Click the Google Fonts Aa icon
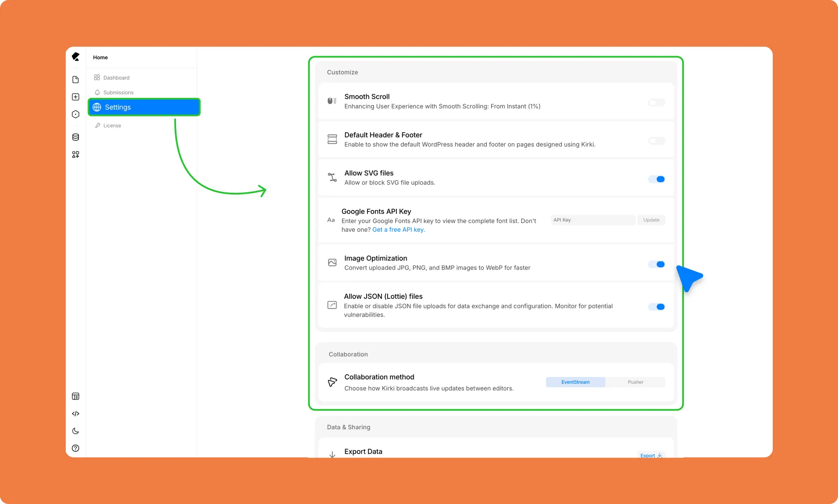Screen dimensions: 838x504 click(331, 220)
